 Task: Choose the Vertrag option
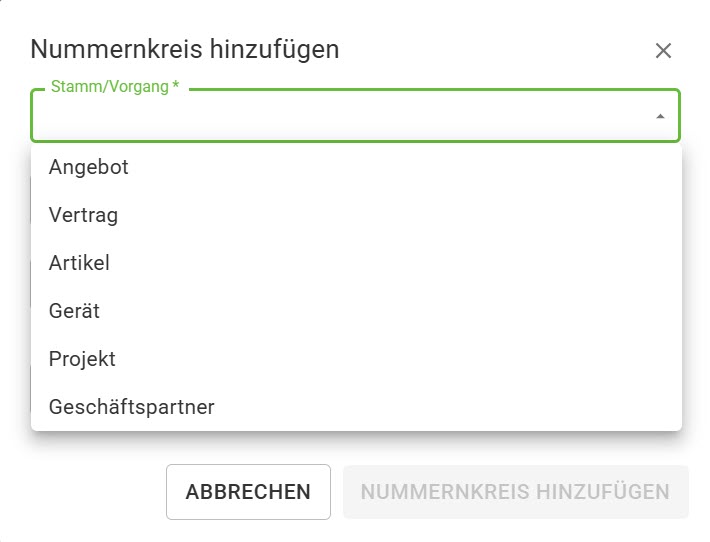84,215
